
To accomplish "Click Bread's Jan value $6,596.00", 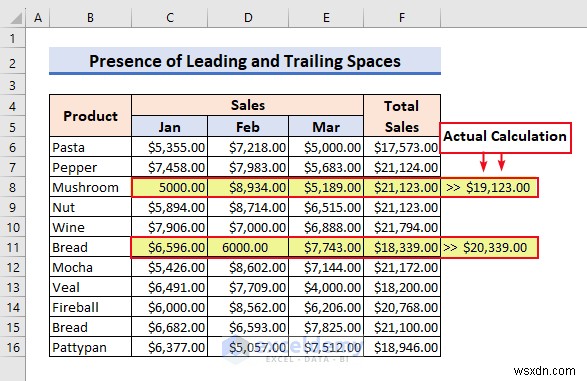I will point(170,247).
